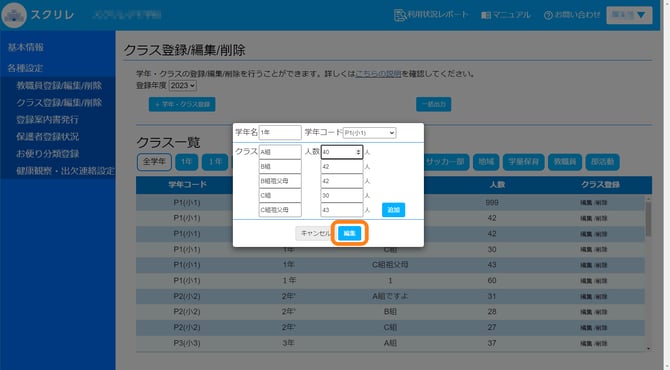Viewport: 670px width, 370px height.
Task: Open 登録案内書発行 in the sidebar
Action: point(47,120)
